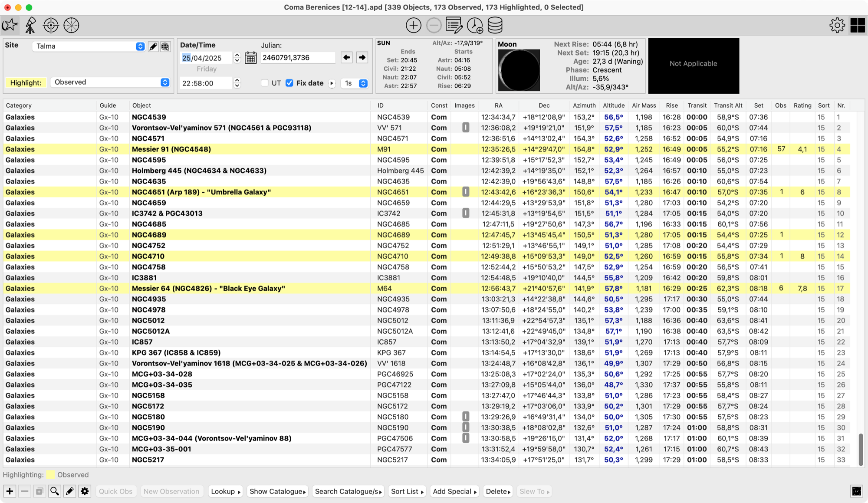Click the clock with plus icon
Image resolution: width=868 pixels, height=503 pixels.
coord(474,25)
